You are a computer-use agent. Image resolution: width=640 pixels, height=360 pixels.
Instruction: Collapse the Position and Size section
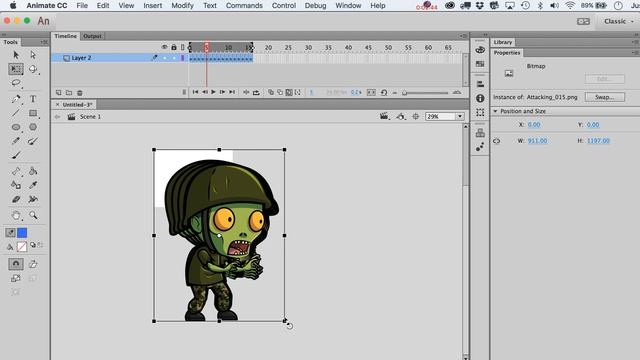point(495,111)
